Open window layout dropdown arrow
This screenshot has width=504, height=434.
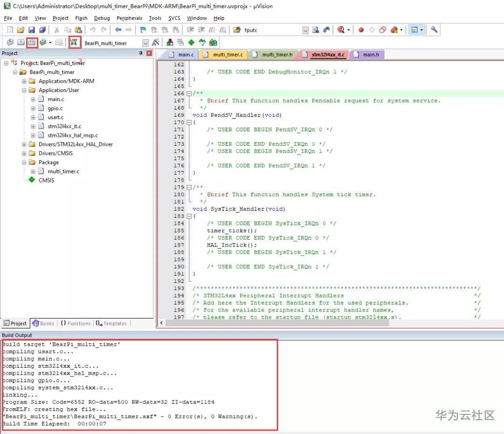[421, 30]
